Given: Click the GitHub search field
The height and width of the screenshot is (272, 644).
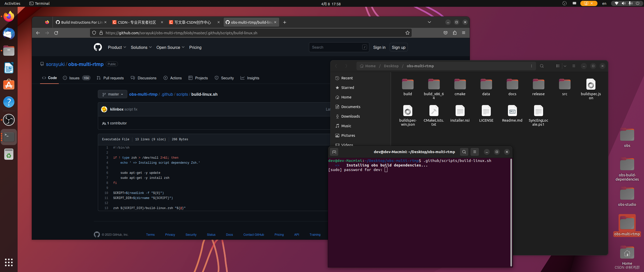Looking at the screenshot, I should (339, 48).
